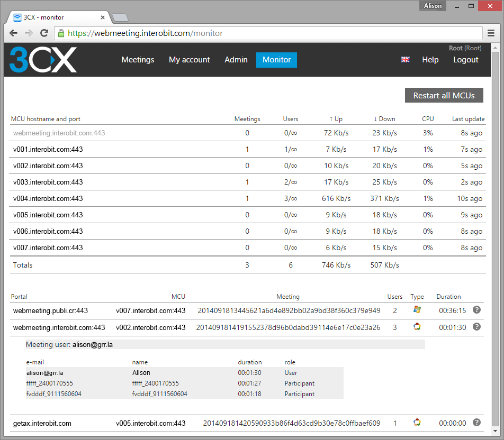
Task: Click help icon for getax.interobit.com meeting
Action: (476, 423)
